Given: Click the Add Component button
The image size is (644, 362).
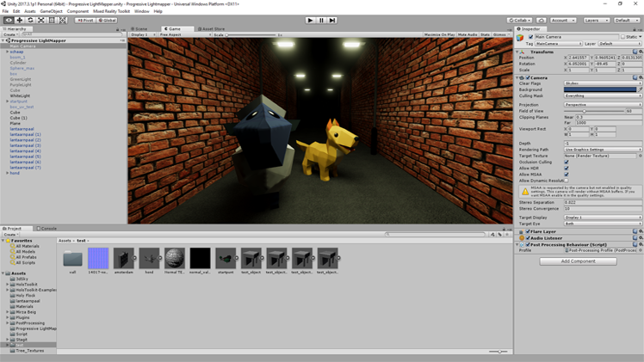Looking at the screenshot, I should [578, 261].
